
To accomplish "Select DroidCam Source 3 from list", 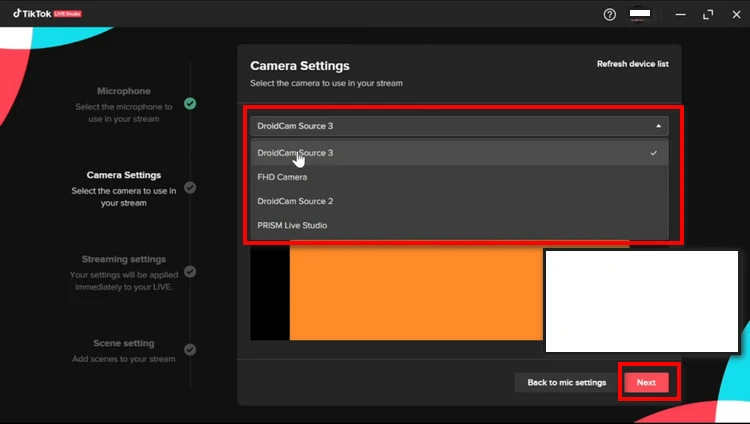I will pos(459,153).
